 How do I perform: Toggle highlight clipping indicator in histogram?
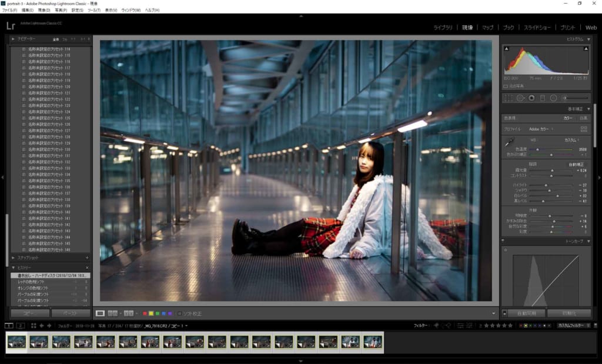(586, 48)
